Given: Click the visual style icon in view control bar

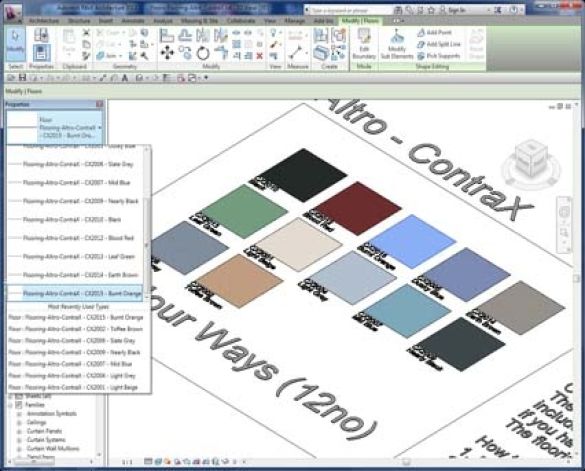Looking at the screenshot, I should click(158, 462).
